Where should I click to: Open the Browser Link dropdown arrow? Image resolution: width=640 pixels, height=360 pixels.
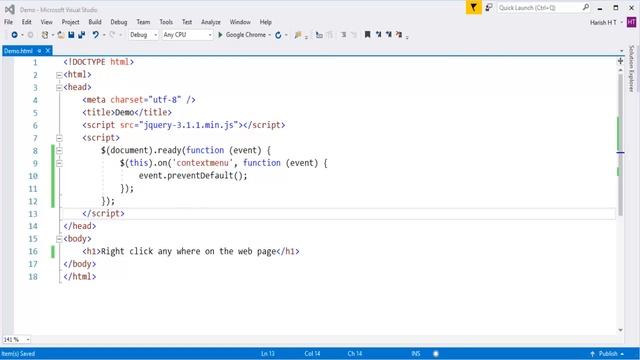(x=286, y=35)
